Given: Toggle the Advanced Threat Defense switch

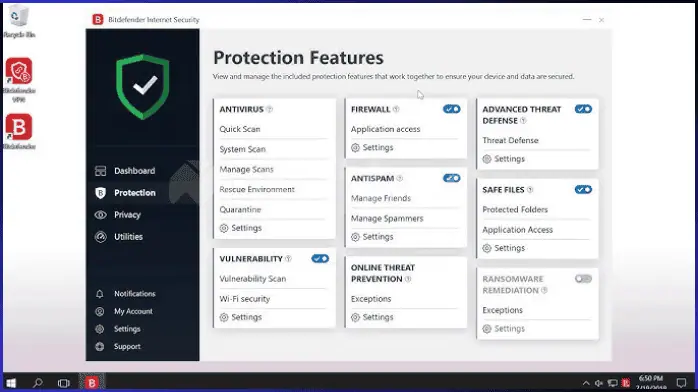Looking at the screenshot, I should coord(583,109).
